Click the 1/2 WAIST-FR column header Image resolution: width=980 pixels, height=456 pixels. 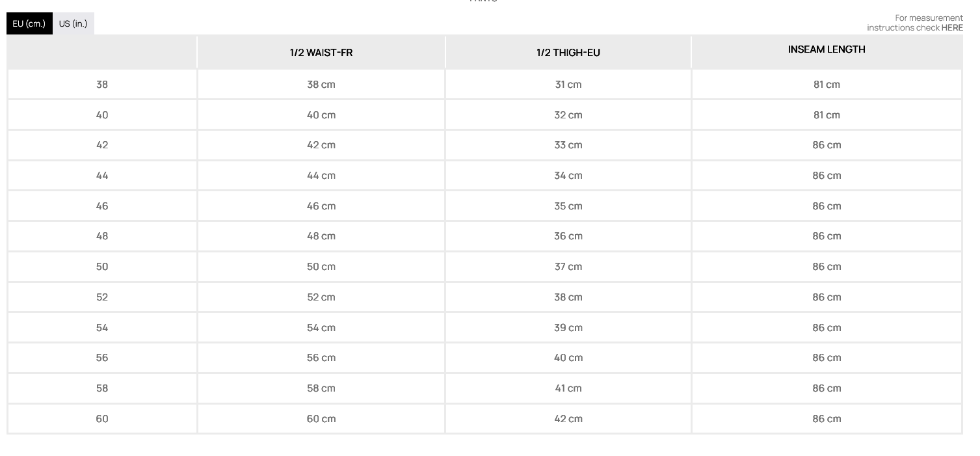[x=321, y=53]
